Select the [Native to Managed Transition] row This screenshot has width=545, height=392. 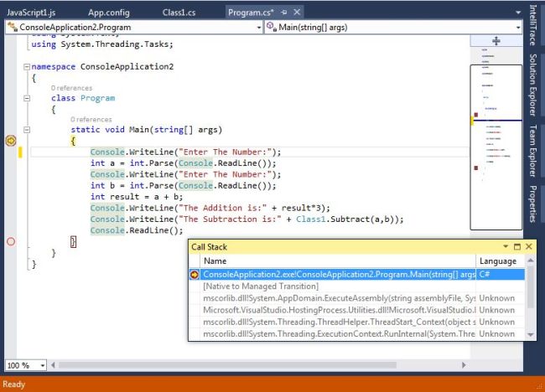pos(356,286)
